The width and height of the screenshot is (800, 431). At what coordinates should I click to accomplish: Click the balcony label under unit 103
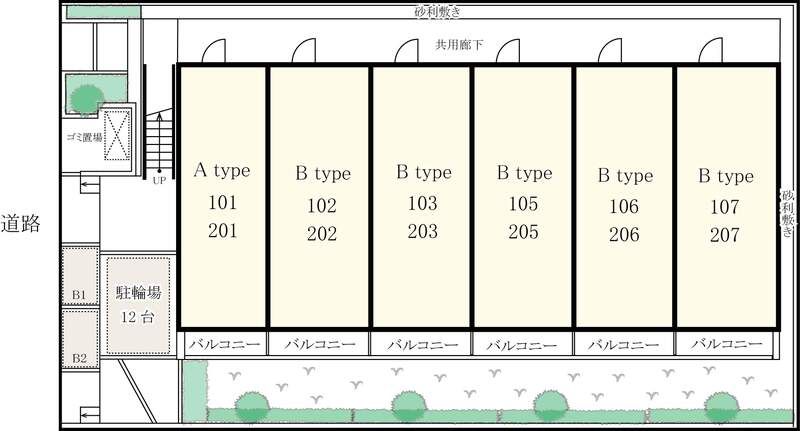point(422,345)
